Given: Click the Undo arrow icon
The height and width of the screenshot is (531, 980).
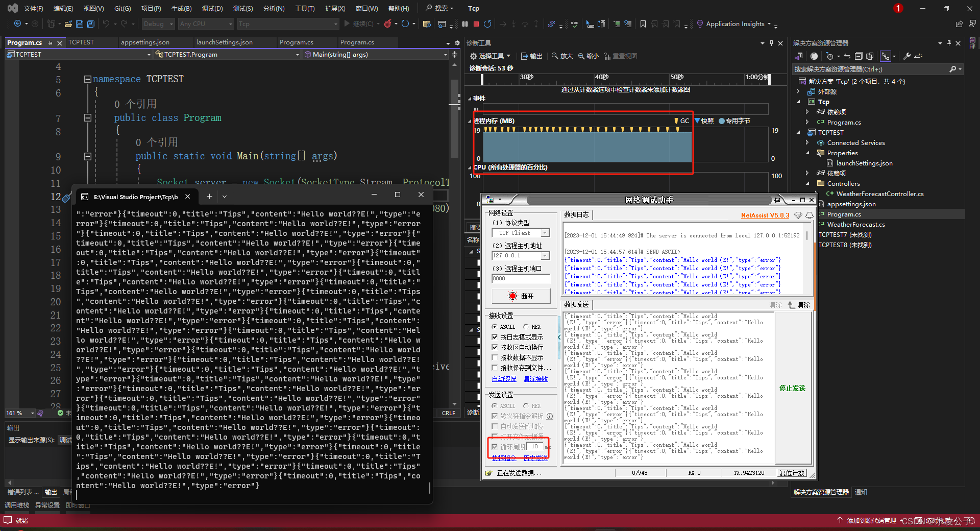Looking at the screenshot, I should pos(106,24).
